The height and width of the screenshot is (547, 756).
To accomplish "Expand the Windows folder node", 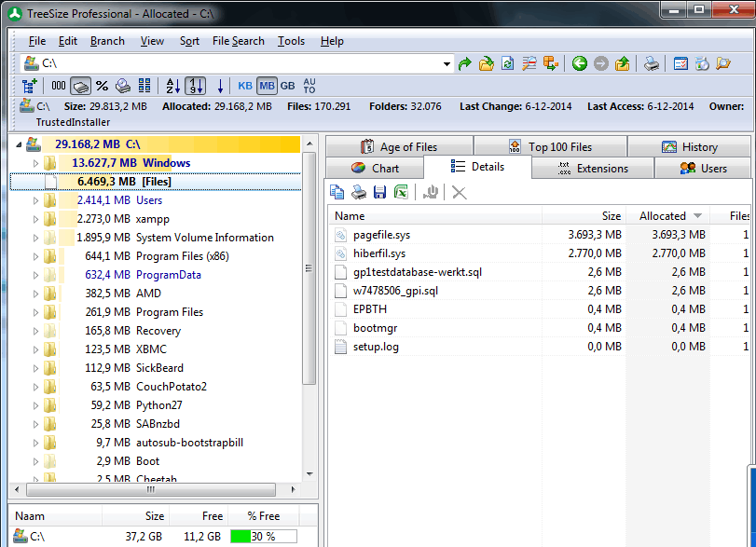I will pos(35,163).
